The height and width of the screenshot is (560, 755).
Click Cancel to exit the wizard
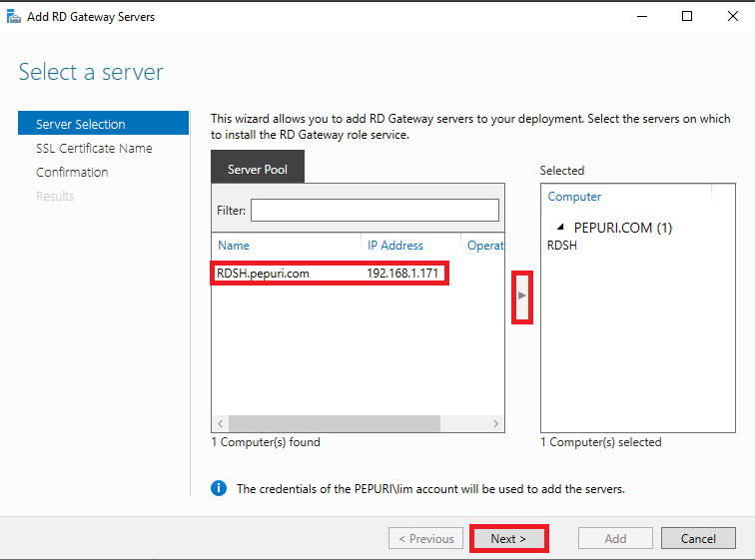[698, 538]
